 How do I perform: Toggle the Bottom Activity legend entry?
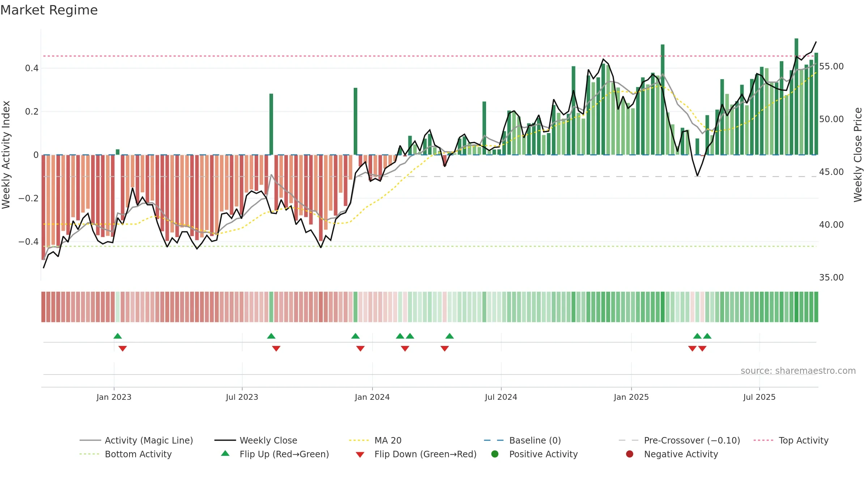tap(125, 454)
